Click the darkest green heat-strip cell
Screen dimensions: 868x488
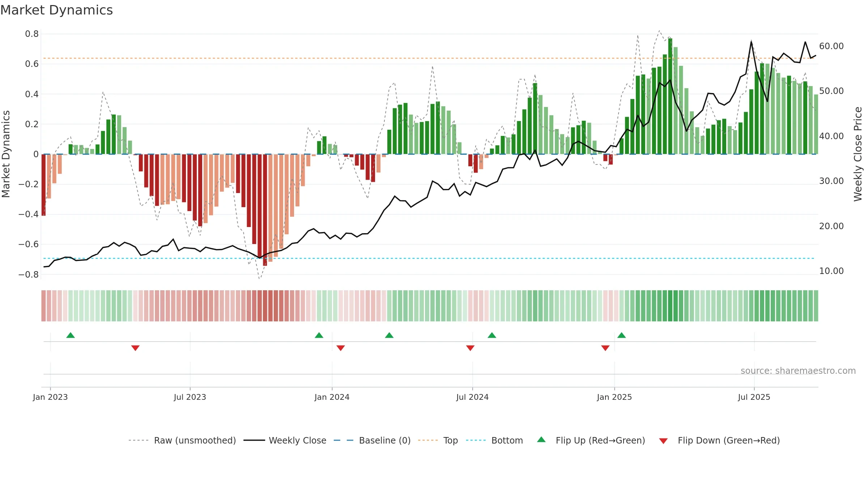pyautogui.click(x=670, y=306)
